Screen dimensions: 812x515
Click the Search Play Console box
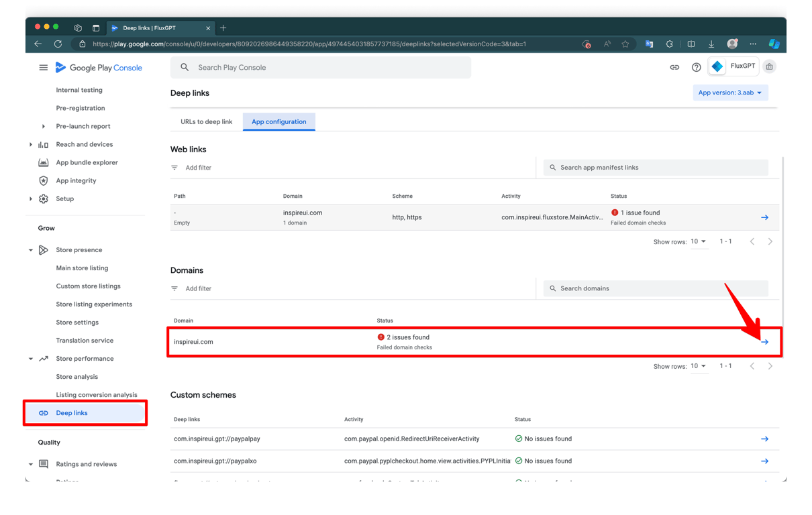point(321,67)
